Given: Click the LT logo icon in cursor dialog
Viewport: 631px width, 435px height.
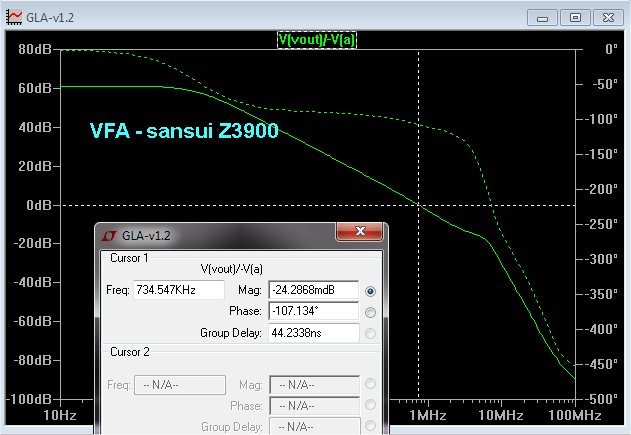Looking at the screenshot, I should click(109, 236).
